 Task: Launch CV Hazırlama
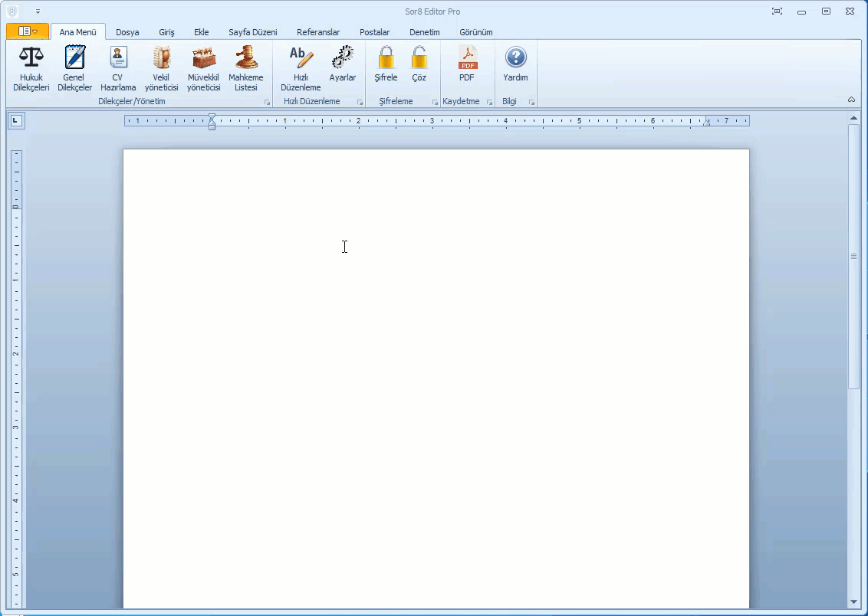point(118,67)
